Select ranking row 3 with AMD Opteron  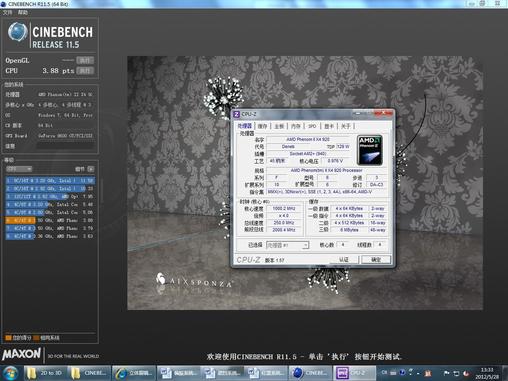[x=50, y=197]
